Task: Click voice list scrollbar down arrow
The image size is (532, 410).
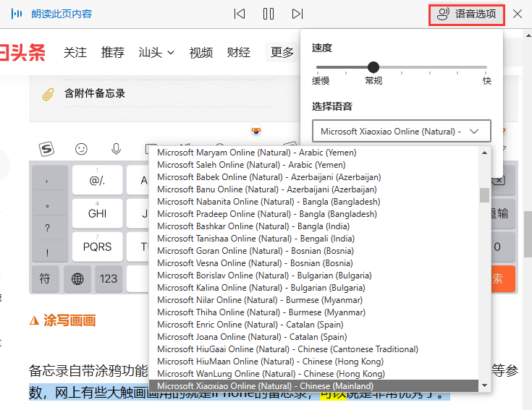Action: pos(484,385)
